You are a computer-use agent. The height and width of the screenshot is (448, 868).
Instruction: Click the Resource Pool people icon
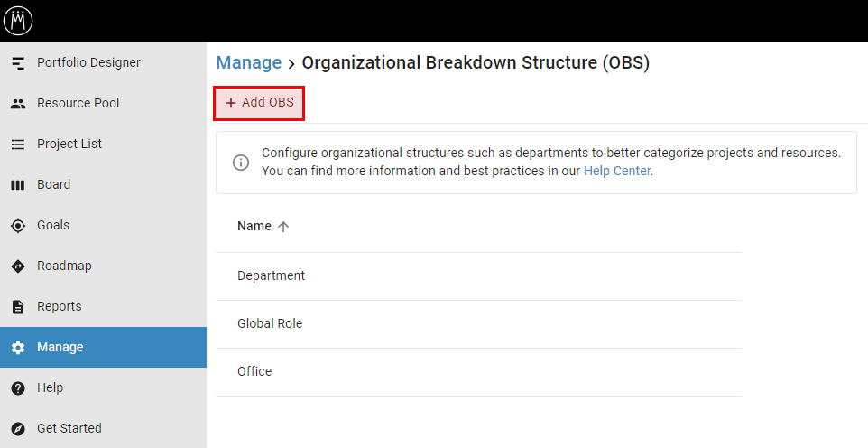[18, 104]
